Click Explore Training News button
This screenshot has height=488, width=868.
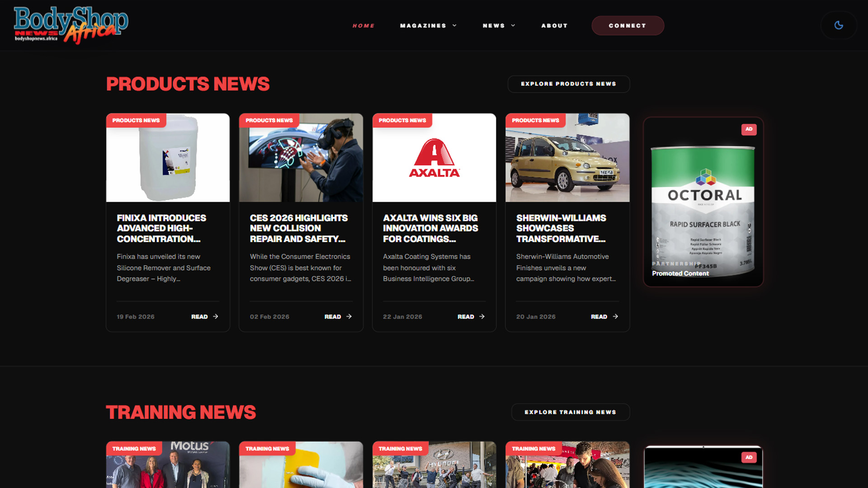pyautogui.click(x=571, y=412)
